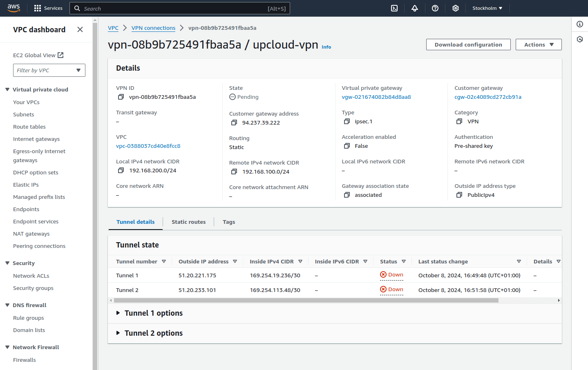
Task: Copy the Type ipsec.1 value
Action: (x=347, y=121)
